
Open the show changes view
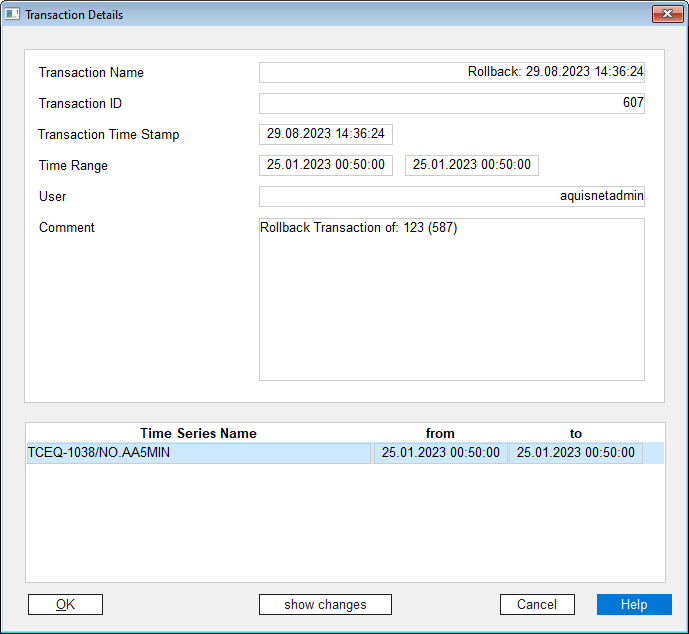(x=325, y=605)
